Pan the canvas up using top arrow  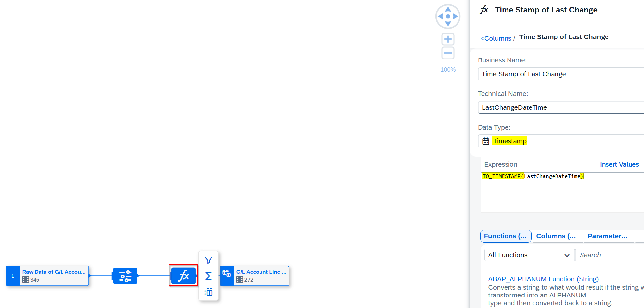click(448, 9)
